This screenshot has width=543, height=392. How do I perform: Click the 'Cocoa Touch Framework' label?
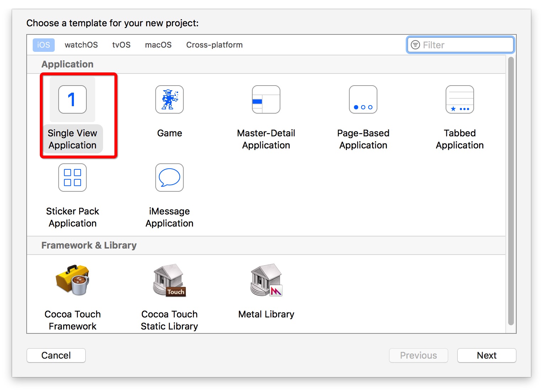[72, 320]
